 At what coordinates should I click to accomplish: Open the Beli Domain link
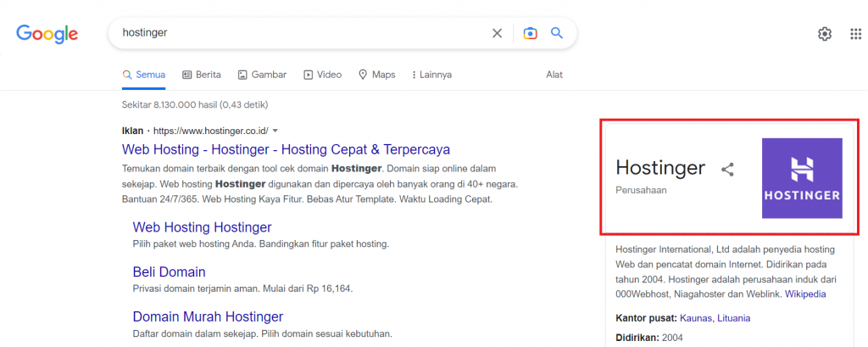pos(169,271)
